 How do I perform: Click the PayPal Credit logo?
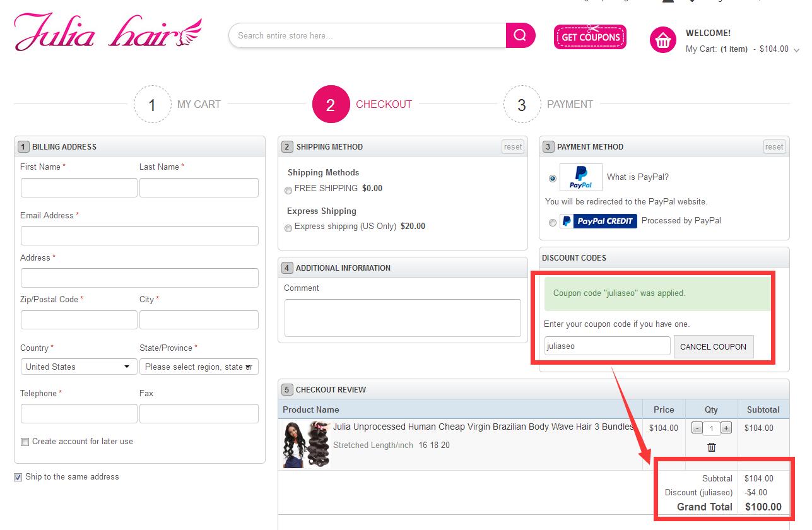tap(598, 221)
